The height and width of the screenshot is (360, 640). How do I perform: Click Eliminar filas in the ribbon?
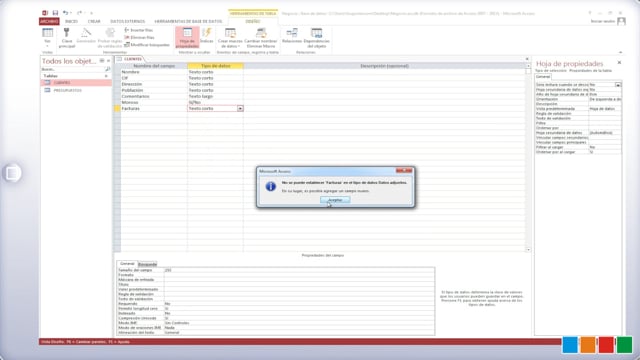(x=139, y=38)
